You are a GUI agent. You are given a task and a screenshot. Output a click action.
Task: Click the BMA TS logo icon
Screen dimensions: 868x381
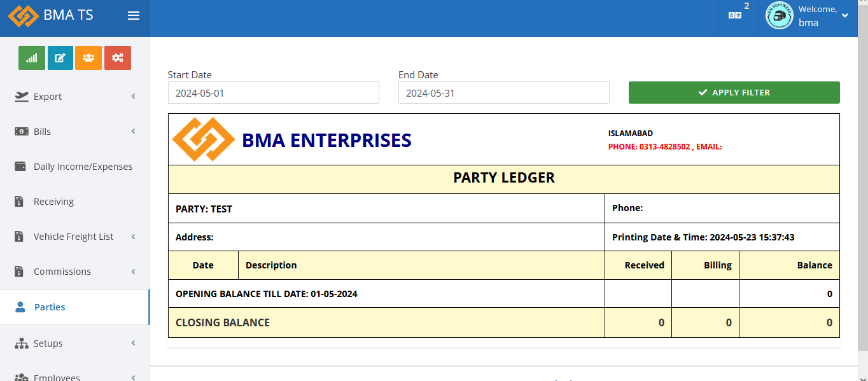click(24, 16)
